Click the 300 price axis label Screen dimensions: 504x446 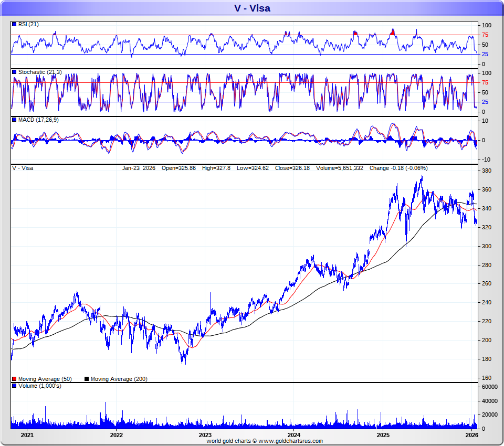click(487, 246)
